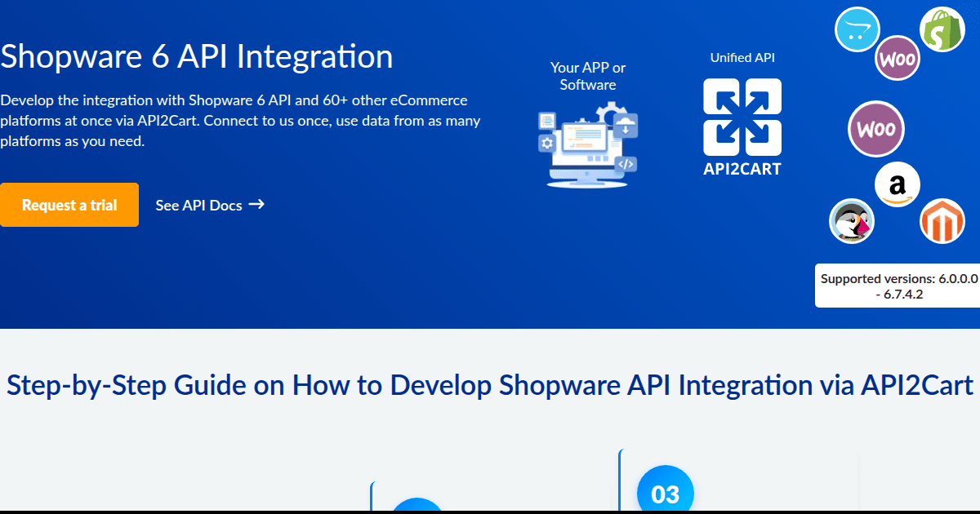Click the OpenCart shopping cart icon
Screen dimensions: 980x514
click(857, 29)
